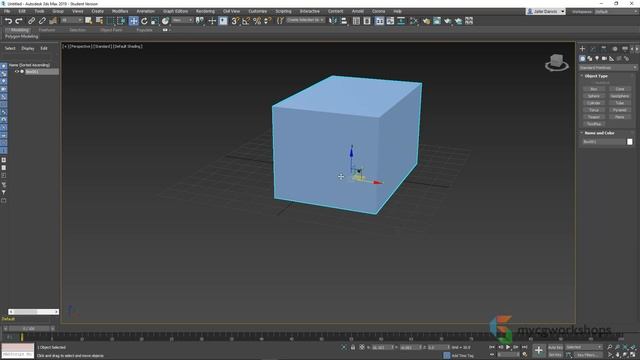Image resolution: width=640 pixels, height=360 pixels.
Task: Toggle the Spinner Snap button
Action: click(x=267, y=21)
